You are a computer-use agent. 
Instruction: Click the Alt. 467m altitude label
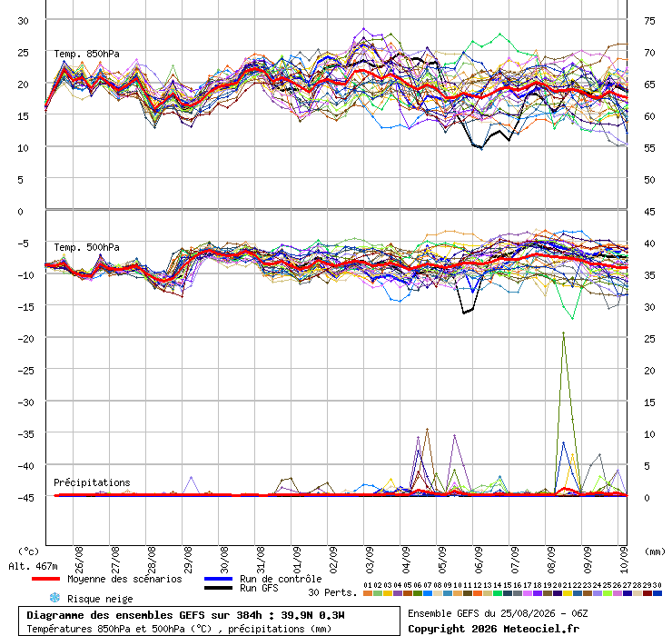[33, 567]
